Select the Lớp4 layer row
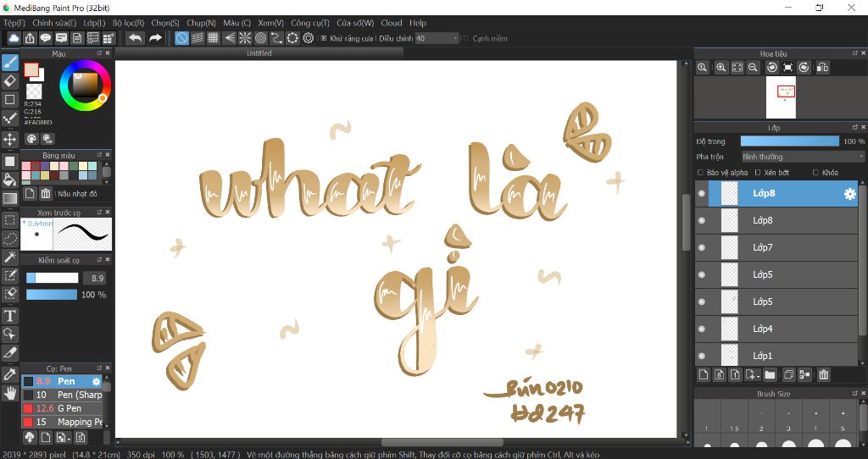 (x=776, y=329)
